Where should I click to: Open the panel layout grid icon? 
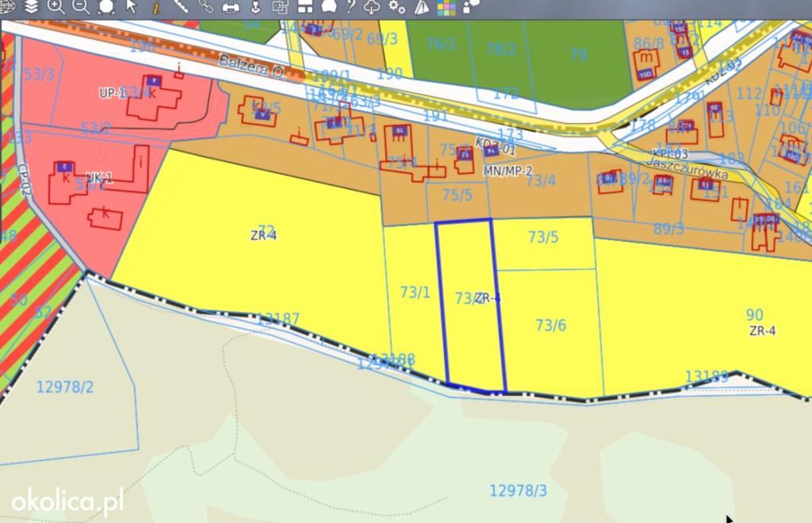(305, 6)
